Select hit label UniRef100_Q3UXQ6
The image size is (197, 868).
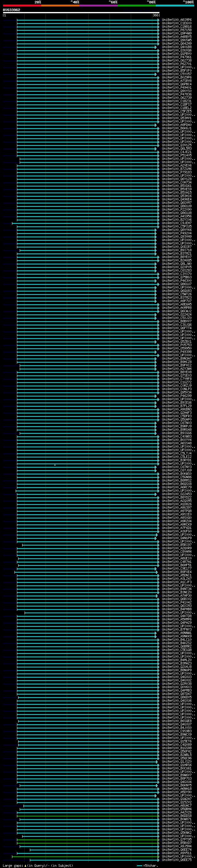(177, 50)
